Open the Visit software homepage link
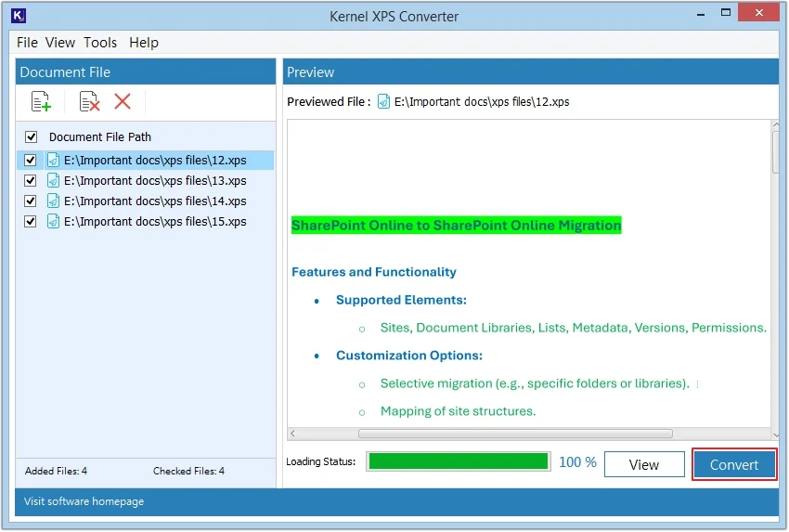This screenshot has width=789, height=532. click(84, 501)
